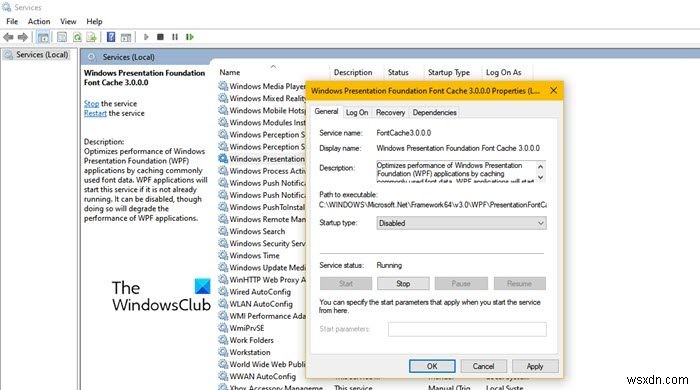Click the green Refresh toolbar icon
This screenshot has width=700, height=390.
pyautogui.click(x=77, y=37)
